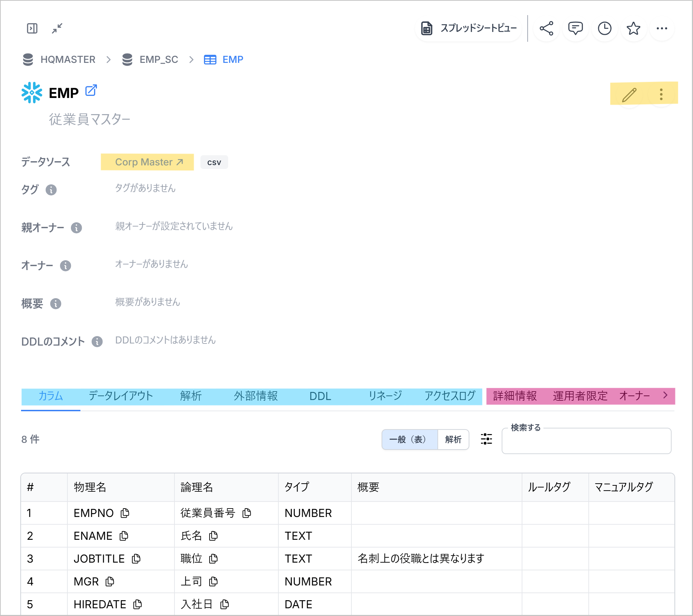
Task: Click the 検索する search field
Action: 586,441
